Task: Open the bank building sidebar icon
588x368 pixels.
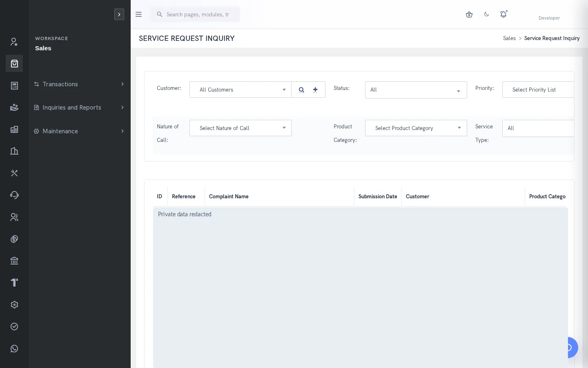Action: pos(14,261)
